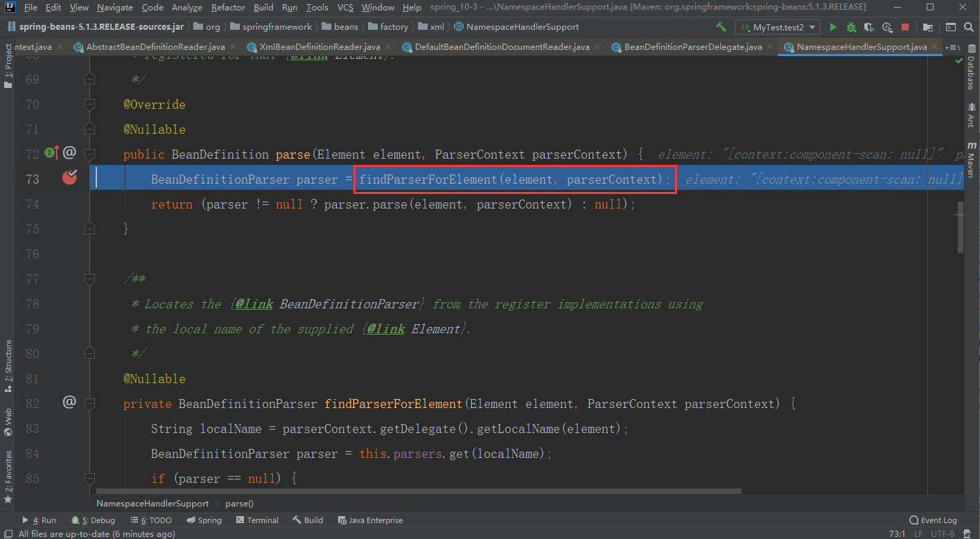The image size is (980, 539).
Task: Collapse the Javadoc at line 77
Action: click(x=89, y=279)
